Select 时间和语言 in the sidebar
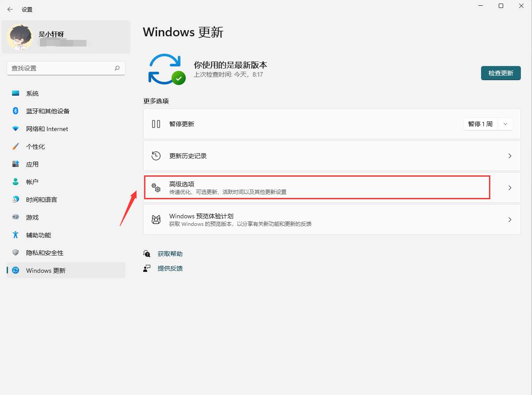This screenshot has width=532, height=395. 42,200
